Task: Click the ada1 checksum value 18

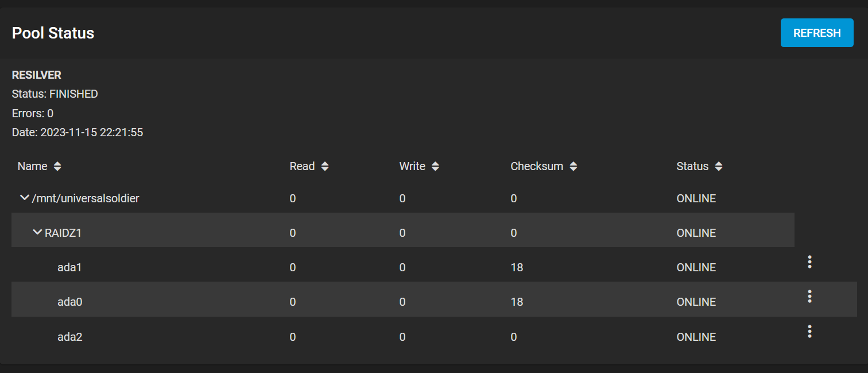Action: [x=517, y=267]
